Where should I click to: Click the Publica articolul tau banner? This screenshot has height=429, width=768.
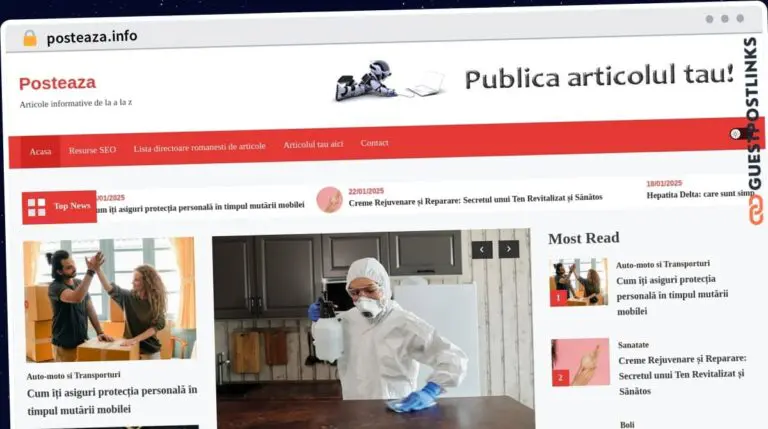(534, 79)
